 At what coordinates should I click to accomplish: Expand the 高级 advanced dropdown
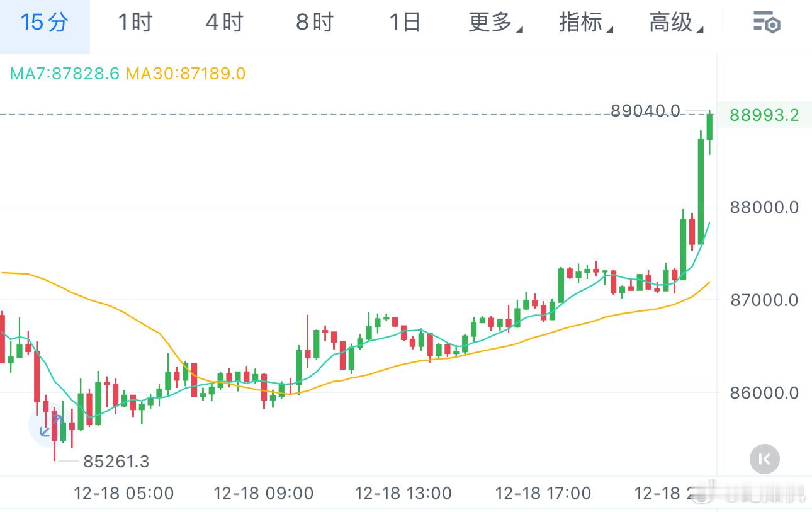coord(675,23)
